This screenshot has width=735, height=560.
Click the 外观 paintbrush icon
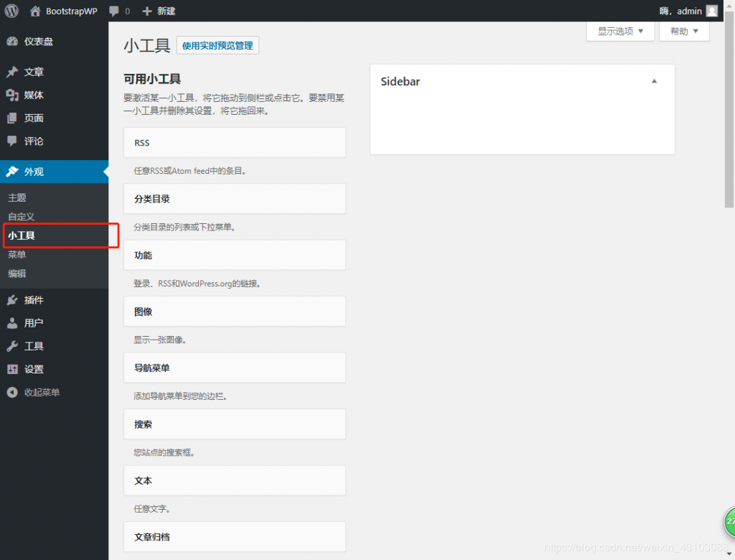(x=12, y=172)
